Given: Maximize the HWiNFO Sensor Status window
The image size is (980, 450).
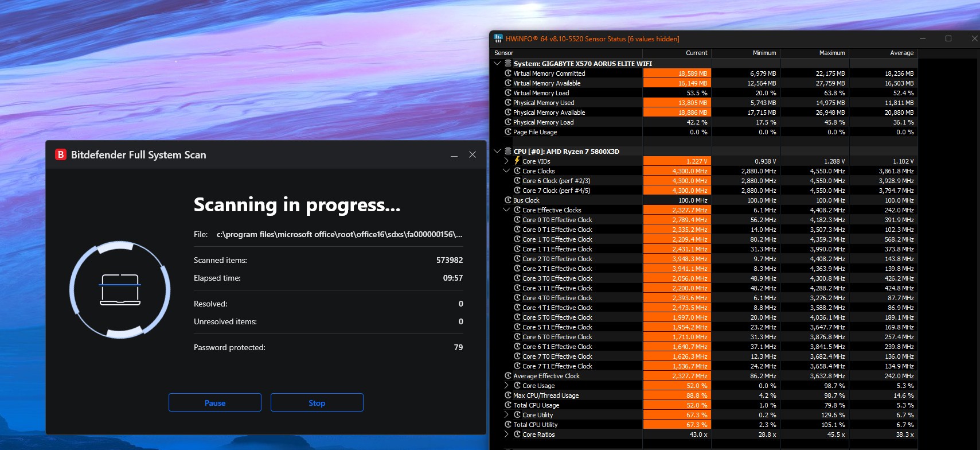Looking at the screenshot, I should (x=948, y=38).
